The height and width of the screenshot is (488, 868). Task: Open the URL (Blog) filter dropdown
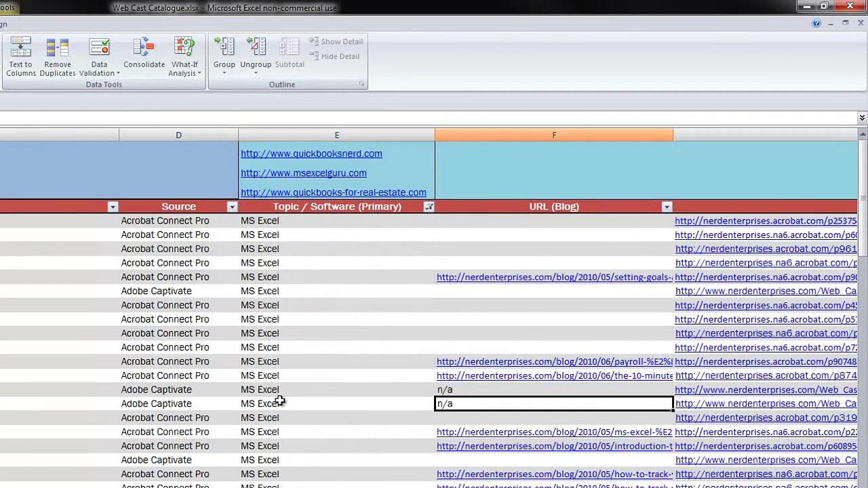pyautogui.click(x=667, y=207)
